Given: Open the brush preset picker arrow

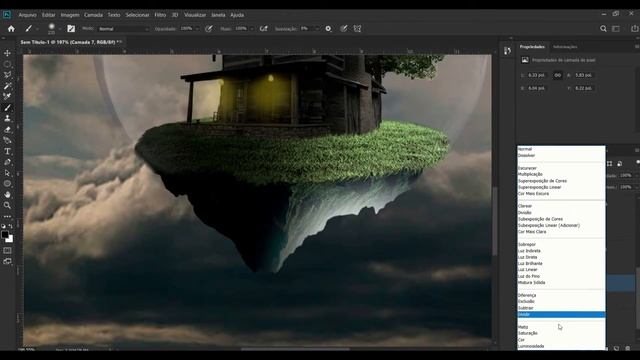Looking at the screenshot, I should 60,29.
